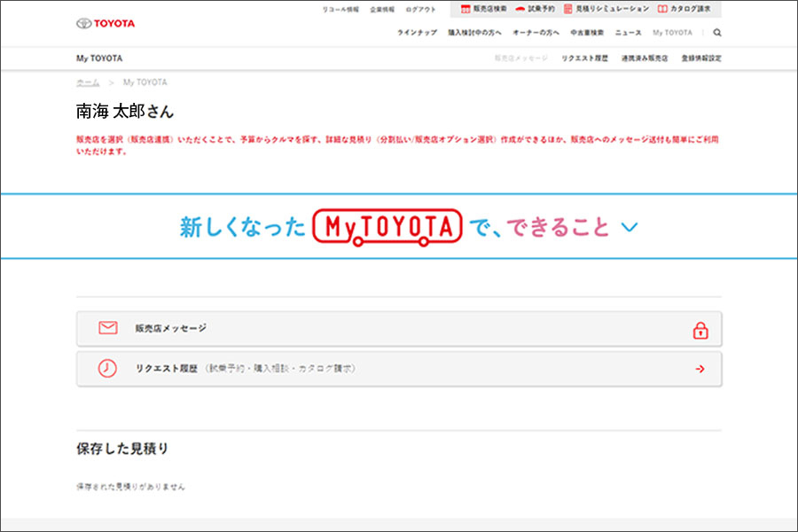Open カタログ請求 in the top bar
Image resolution: width=798 pixels, height=532 pixels.
click(x=690, y=9)
